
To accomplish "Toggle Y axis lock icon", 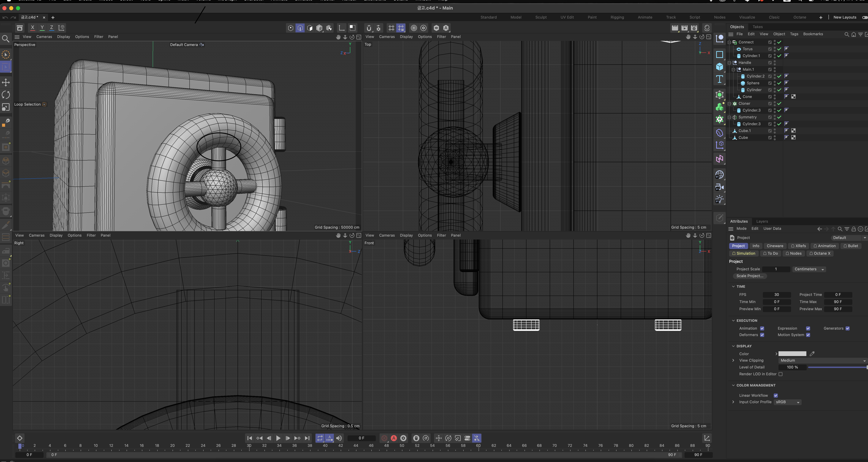I will [42, 28].
